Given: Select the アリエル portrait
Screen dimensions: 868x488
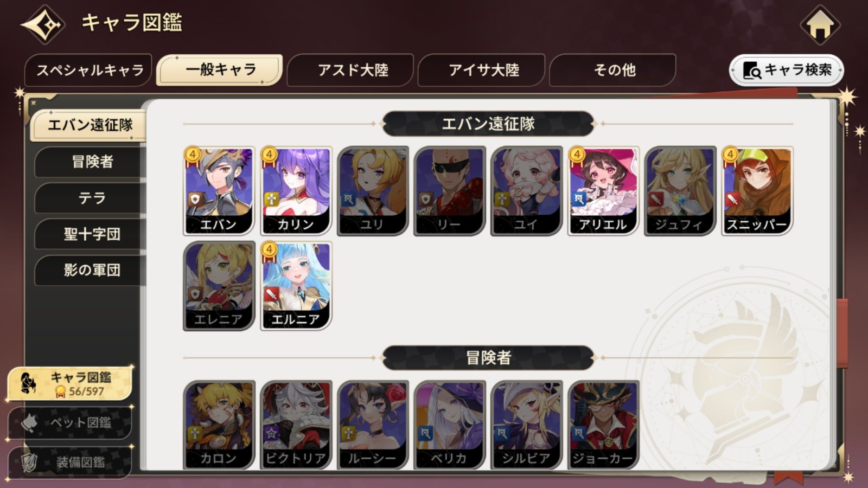Looking at the screenshot, I should click(x=603, y=190).
